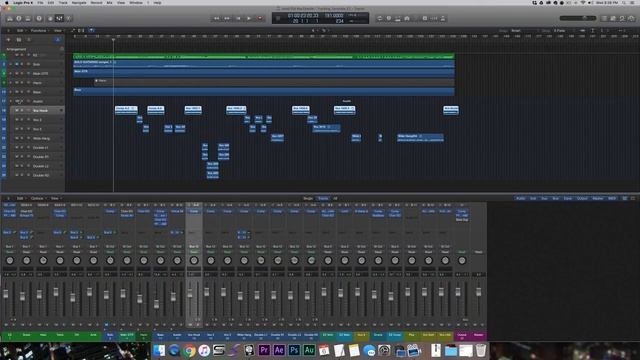Solo the Vox Hook track
640x360 pixels.
(x=22, y=110)
